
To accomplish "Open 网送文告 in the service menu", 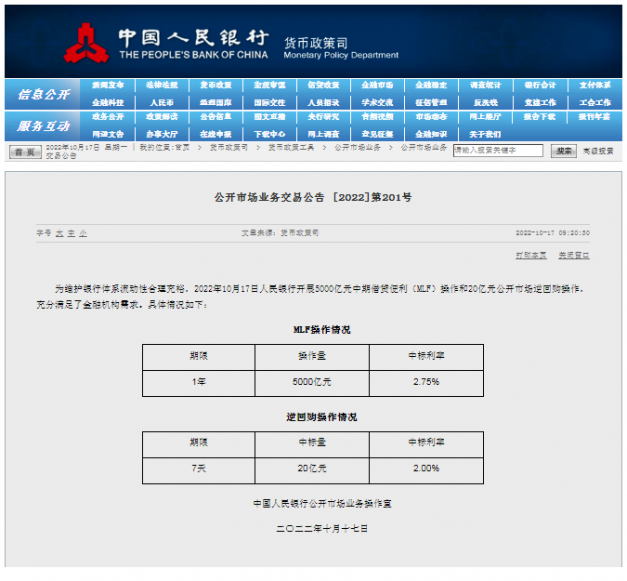I will 108,134.
